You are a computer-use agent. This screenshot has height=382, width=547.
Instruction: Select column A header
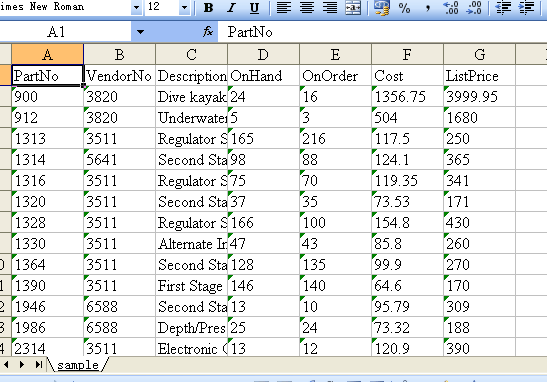47,54
